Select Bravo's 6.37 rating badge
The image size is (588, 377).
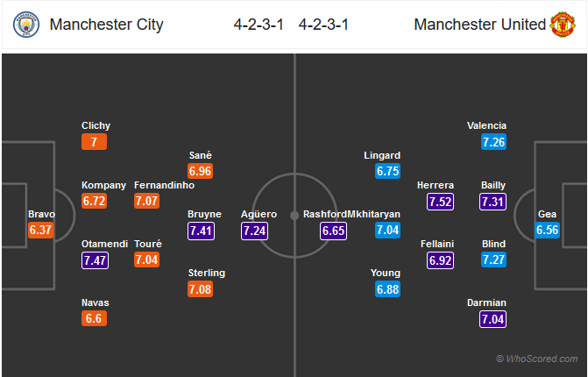pos(41,231)
